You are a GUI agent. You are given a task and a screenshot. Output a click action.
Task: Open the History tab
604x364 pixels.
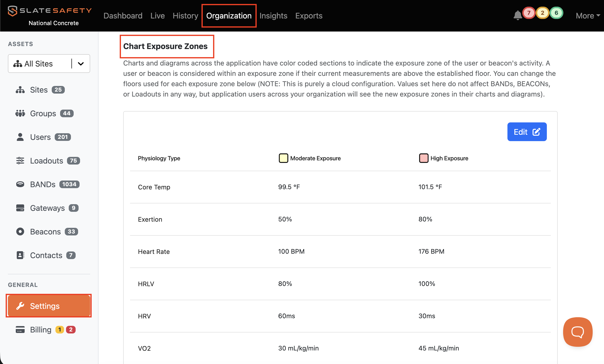[x=185, y=16]
